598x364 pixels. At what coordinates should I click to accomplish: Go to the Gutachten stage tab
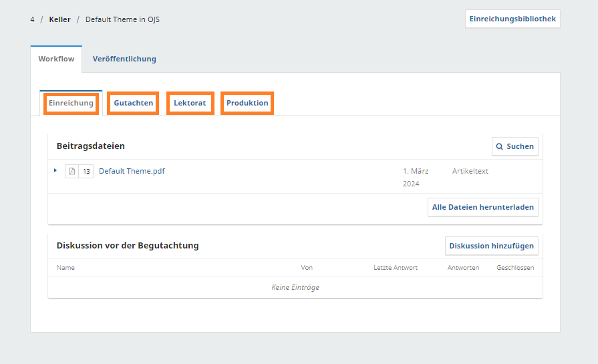click(x=133, y=104)
